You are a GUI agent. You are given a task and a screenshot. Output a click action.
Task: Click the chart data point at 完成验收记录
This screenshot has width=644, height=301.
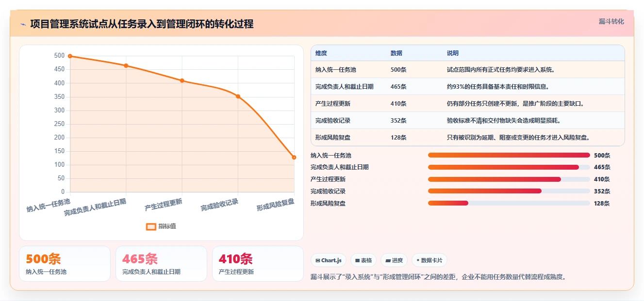pos(238,96)
